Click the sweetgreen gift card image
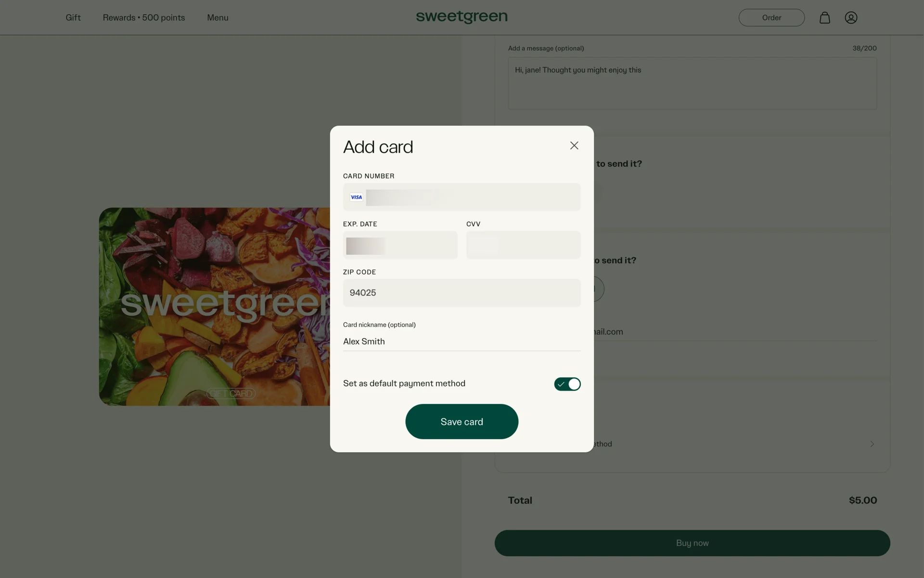 214,306
